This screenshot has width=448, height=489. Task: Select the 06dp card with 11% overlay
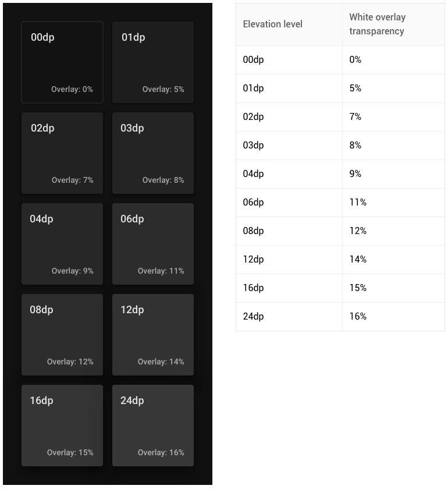tap(153, 244)
